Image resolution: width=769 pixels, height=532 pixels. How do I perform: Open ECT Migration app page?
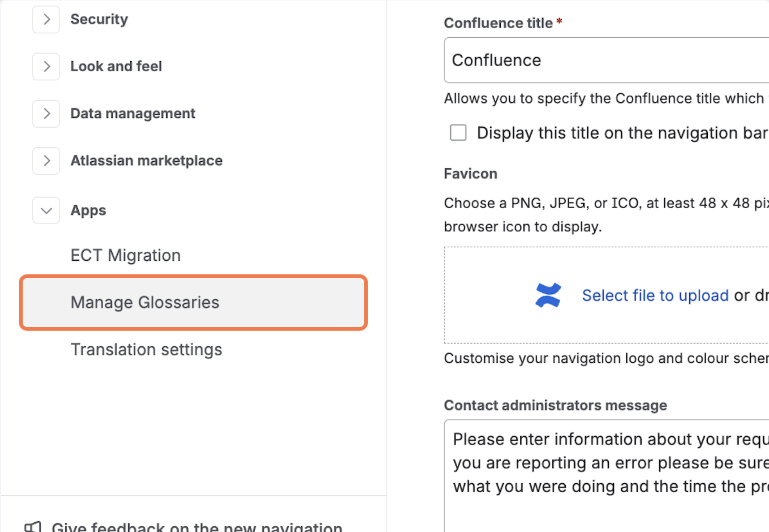(x=126, y=255)
